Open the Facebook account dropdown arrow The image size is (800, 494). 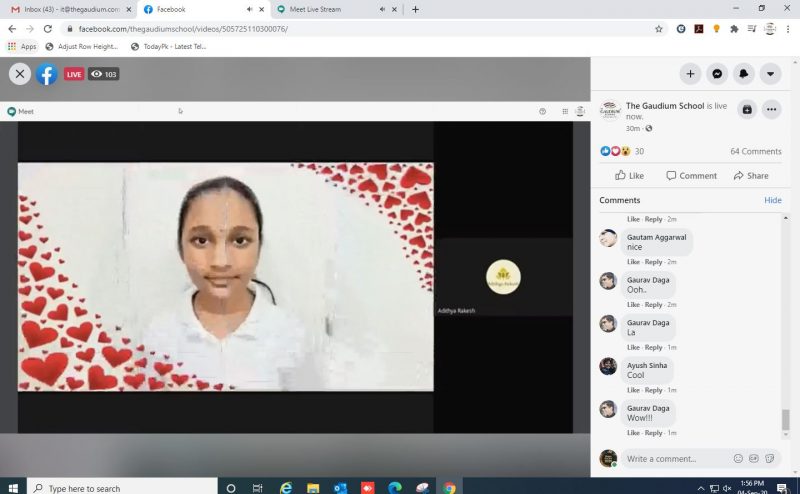pyautogui.click(x=770, y=74)
